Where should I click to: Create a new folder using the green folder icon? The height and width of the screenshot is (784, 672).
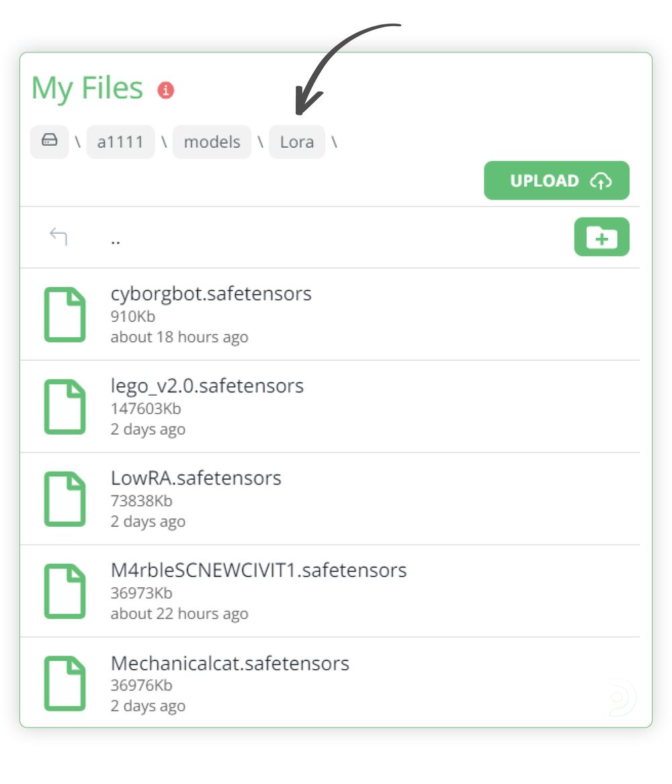coord(601,236)
